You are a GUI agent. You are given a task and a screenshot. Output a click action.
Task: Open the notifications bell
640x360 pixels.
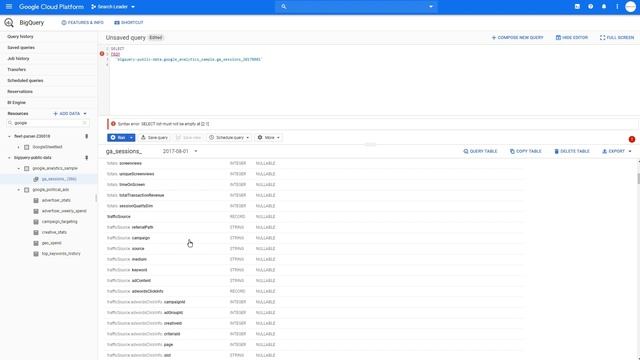click(x=604, y=7)
